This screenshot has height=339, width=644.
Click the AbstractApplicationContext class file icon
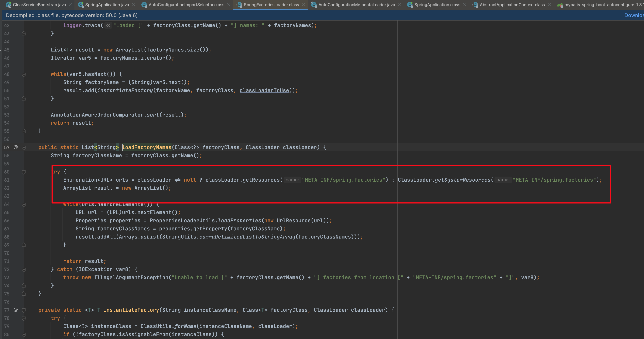pos(475,4)
